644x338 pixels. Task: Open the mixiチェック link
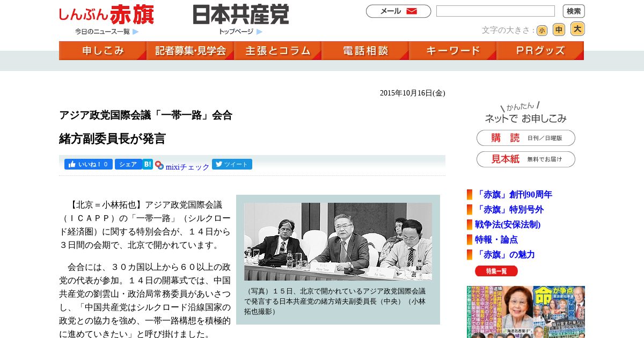click(x=187, y=167)
